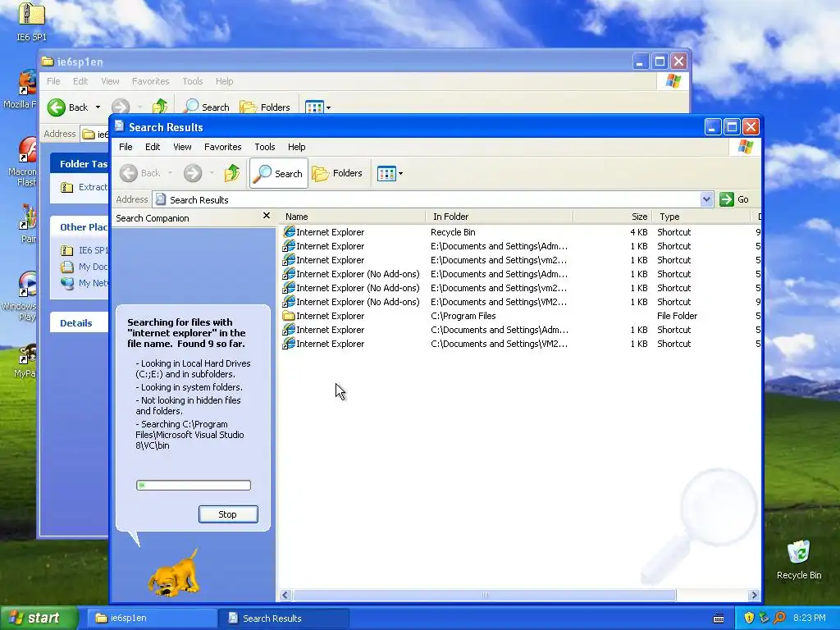This screenshot has height=630, width=840.
Task: Stop the running file search
Action: (x=228, y=514)
